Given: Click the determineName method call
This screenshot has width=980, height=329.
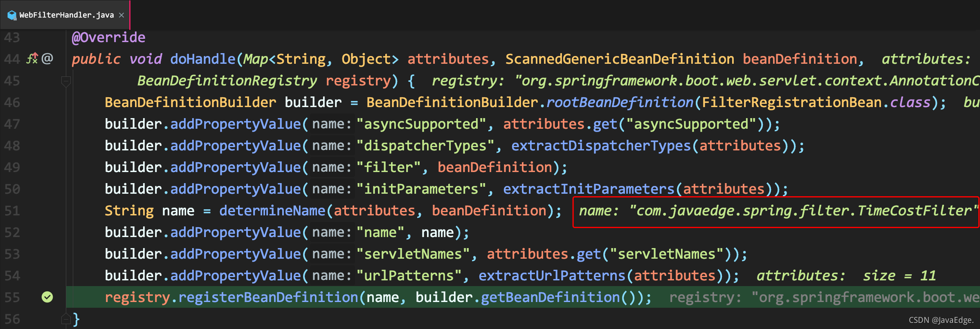Looking at the screenshot, I should [x=272, y=211].
